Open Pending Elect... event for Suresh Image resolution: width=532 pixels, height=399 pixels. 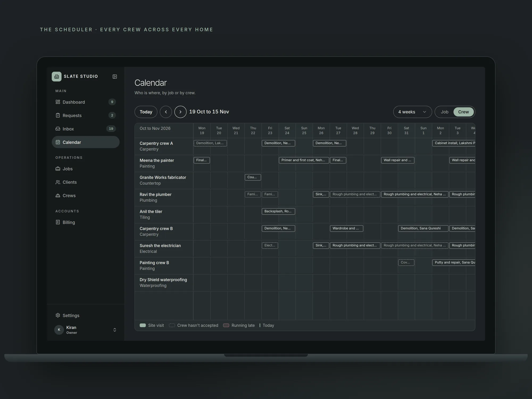pos(270,245)
